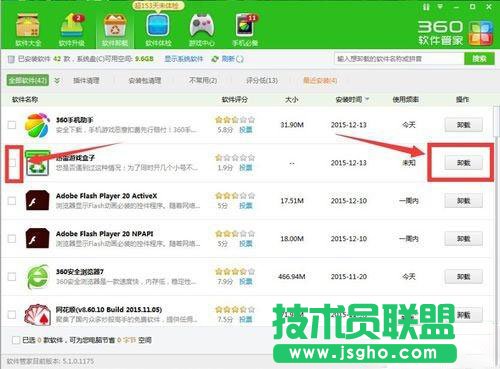Click the 大小 column header
The width and height of the screenshot is (500, 369).
[292, 99]
